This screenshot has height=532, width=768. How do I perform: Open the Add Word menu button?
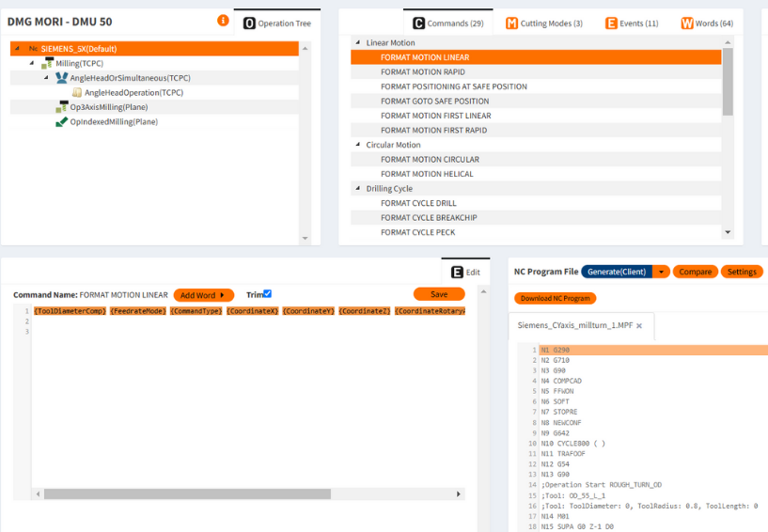click(202, 295)
